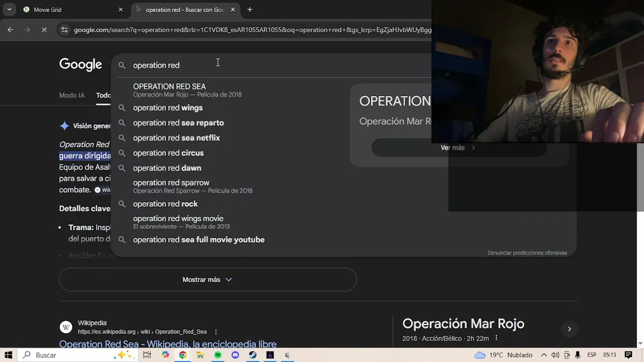The width and height of the screenshot is (644, 362).
Task: Click the microphone tray icon
Action: [x=578, y=355]
